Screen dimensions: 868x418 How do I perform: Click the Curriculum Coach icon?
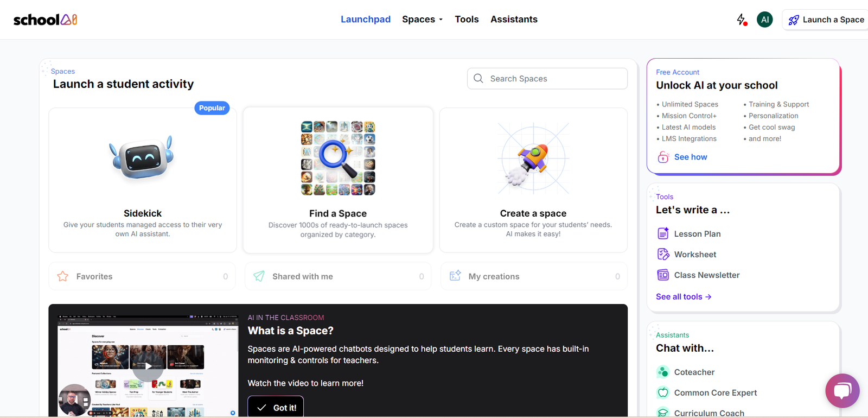[663, 413]
